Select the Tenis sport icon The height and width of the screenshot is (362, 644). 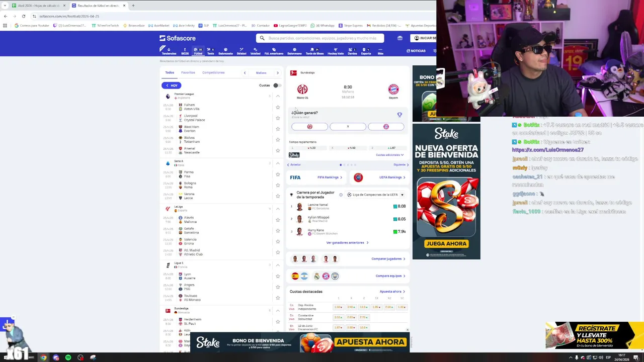pos(211,51)
